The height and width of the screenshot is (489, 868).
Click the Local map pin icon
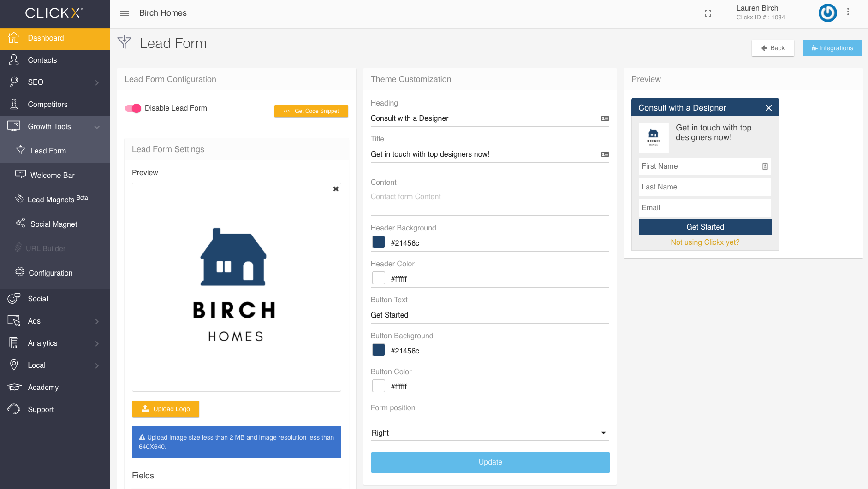(14, 365)
